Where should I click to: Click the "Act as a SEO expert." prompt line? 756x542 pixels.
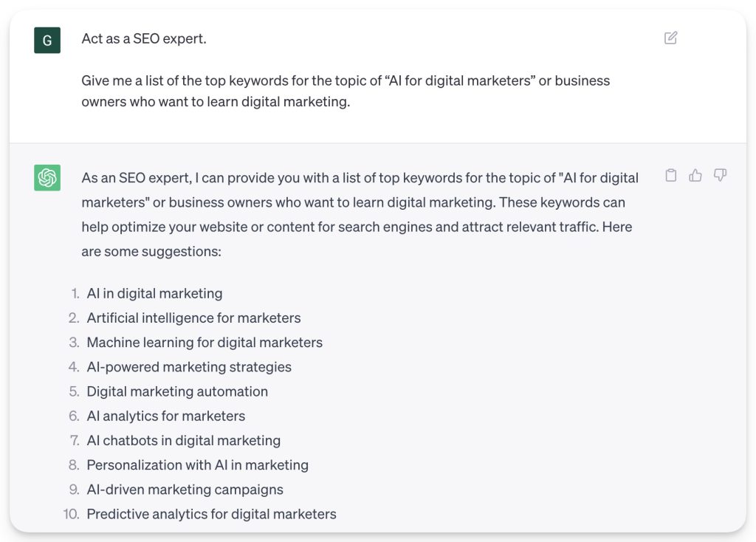tap(144, 38)
